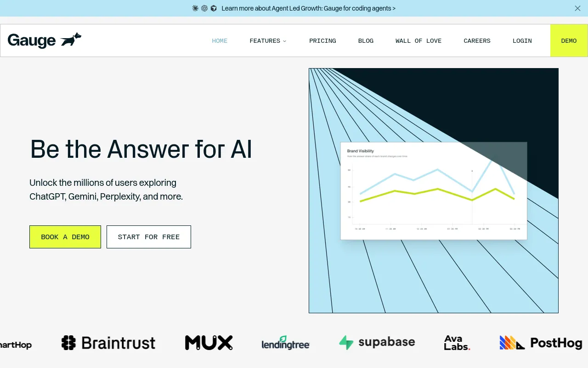Screen dimensions: 588x368
Task: Visit the Wall of Love page
Action: [418, 41]
